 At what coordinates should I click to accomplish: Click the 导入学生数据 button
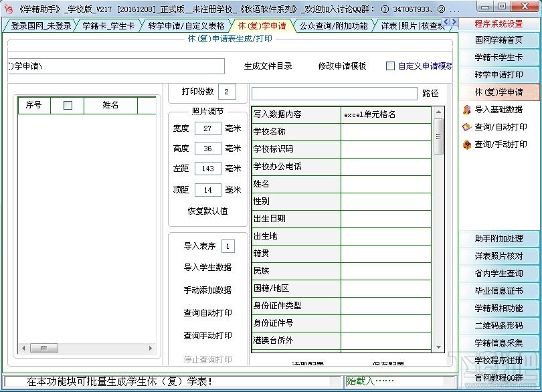pyautogui.click(x=207, y=267)
